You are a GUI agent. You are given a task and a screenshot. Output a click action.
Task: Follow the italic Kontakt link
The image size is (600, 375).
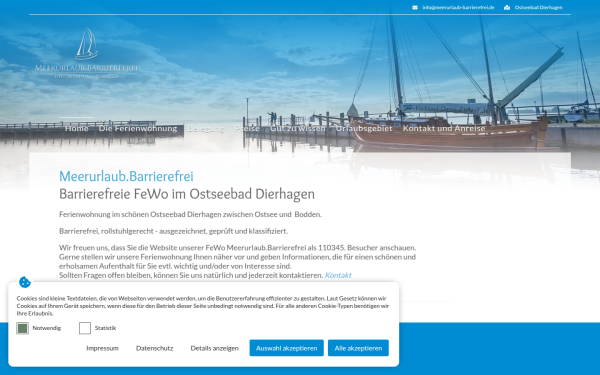point(338,275)
